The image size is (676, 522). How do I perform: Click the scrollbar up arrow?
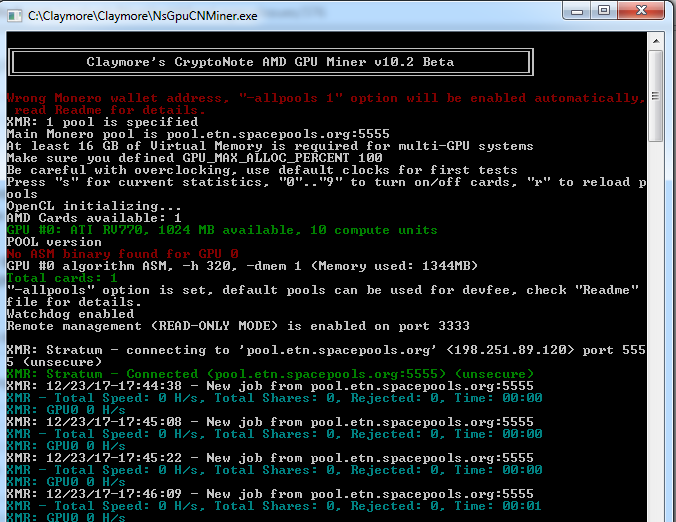click(x=656, y=41)
